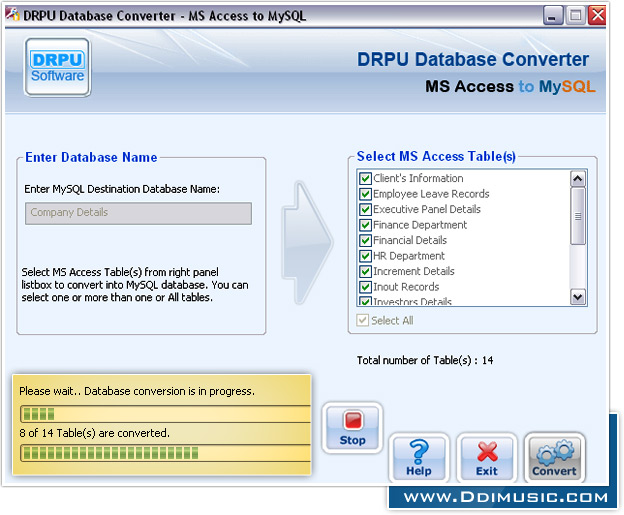This screenshot has width=624, height=515.
Task: Toggle the Select All checkbox
Action: point(363,320)
